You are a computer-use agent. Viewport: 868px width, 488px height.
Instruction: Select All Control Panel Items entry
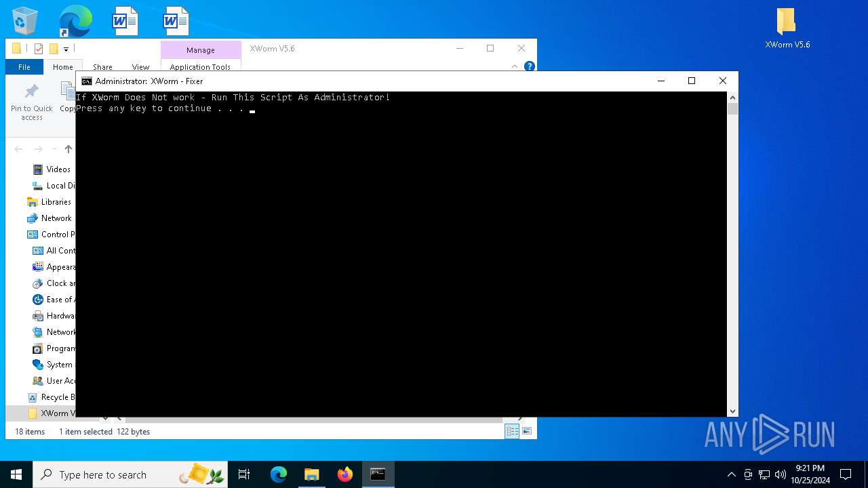click(x=53, y=251)
